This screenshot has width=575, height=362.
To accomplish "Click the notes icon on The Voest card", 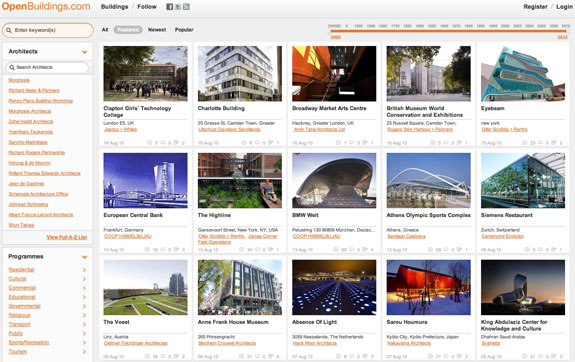I will [x=176, y=356].
